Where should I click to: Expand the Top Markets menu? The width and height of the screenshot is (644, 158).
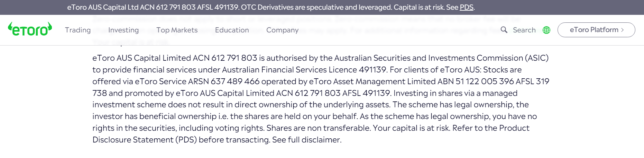pos(177,30)
